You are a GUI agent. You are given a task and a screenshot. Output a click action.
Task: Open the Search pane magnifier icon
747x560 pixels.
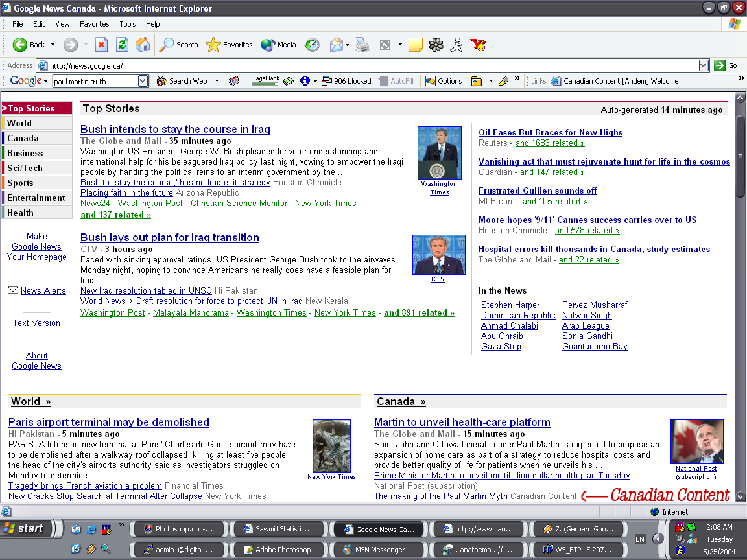(178, 45)
